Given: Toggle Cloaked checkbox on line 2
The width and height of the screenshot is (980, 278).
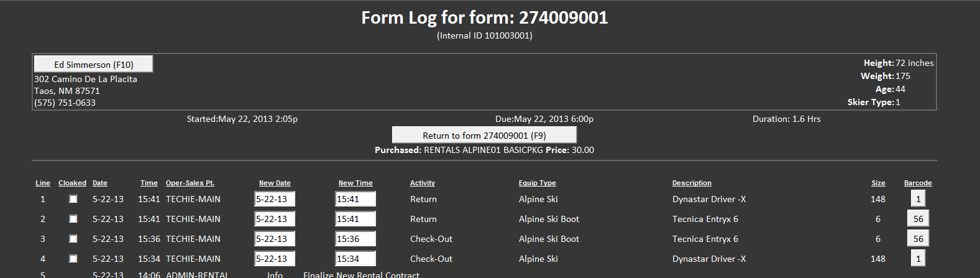Looking at the screenshot, I should click(73, 219).
